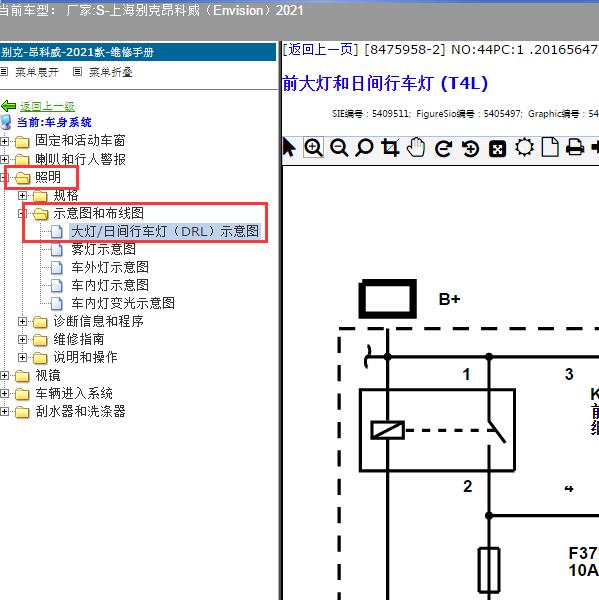The width and height of the screenshot is (599, 600).
Task: Select the 照明 folder label
Action: [48, 178]
